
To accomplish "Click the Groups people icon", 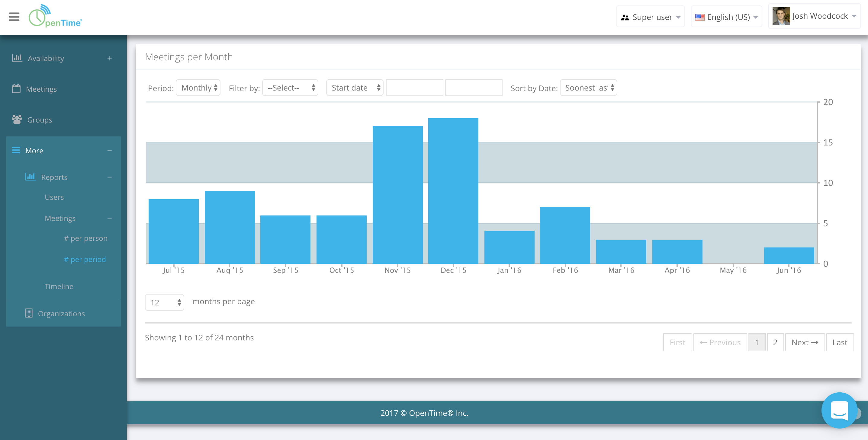I will pos(17,119).
